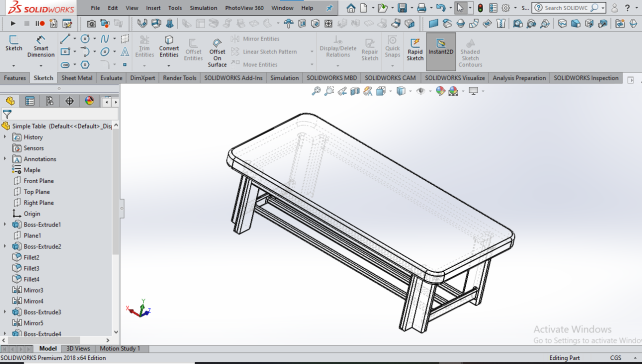This screenshot has height=364, width=642.
Task: Click the macro Play button
Action: [x=13, y=24]
